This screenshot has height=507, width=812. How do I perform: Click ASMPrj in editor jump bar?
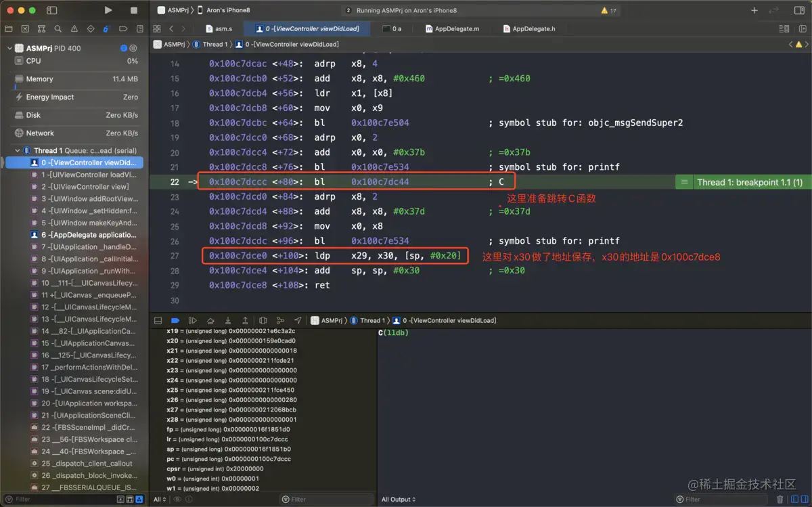(x=169, y=44)
